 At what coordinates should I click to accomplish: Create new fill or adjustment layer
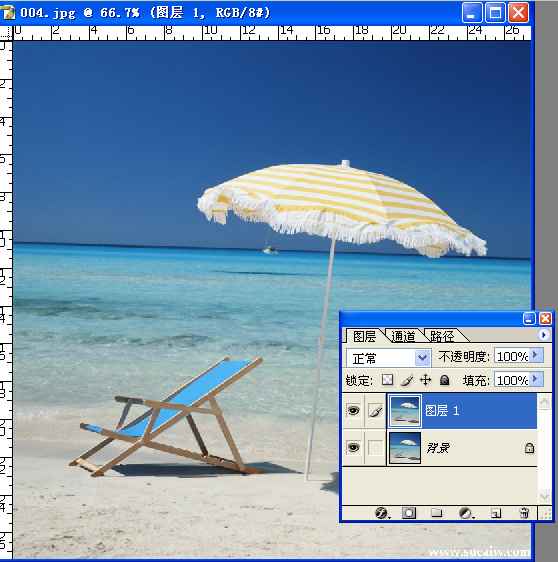(466, 513)
